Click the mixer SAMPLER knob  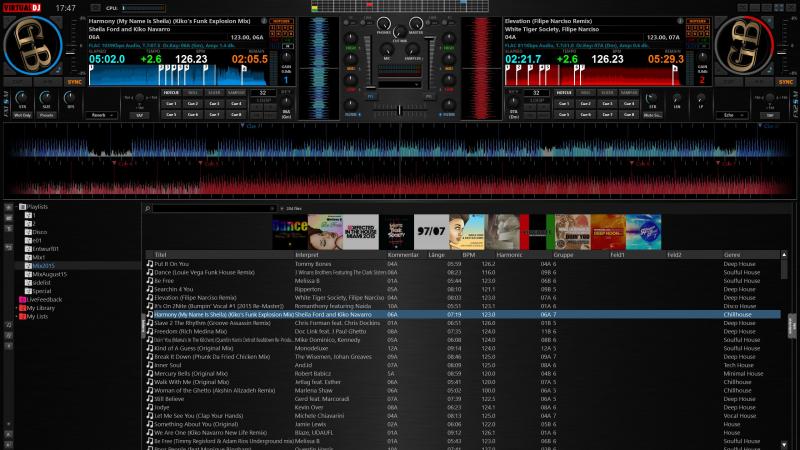pyautogui.click(x=412, y=49)
